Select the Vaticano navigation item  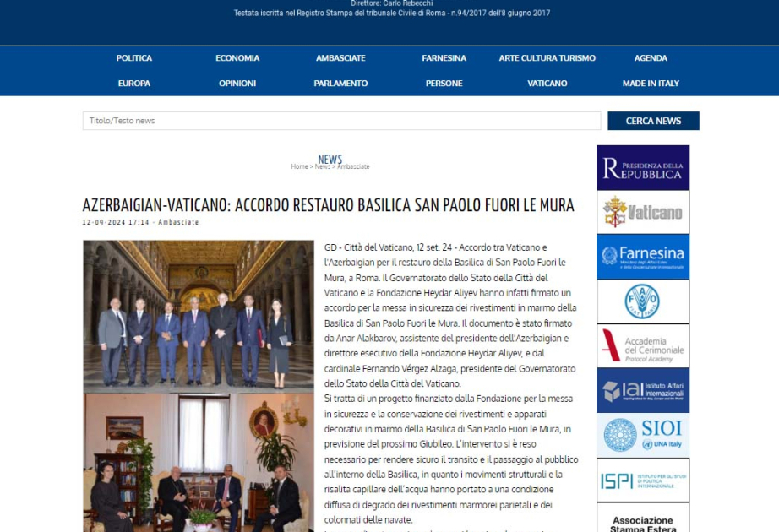tap(547, 84)
